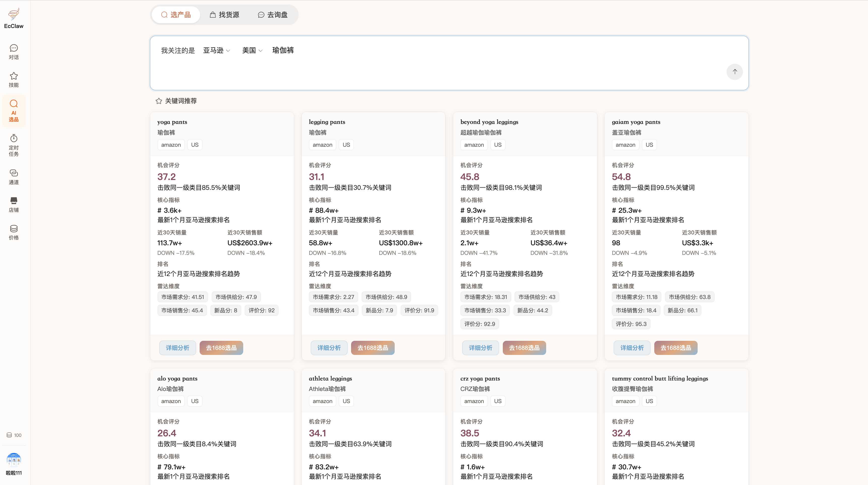
Task: Click the star icon beside 关键词推荐
Action: (x=159, y=100)
